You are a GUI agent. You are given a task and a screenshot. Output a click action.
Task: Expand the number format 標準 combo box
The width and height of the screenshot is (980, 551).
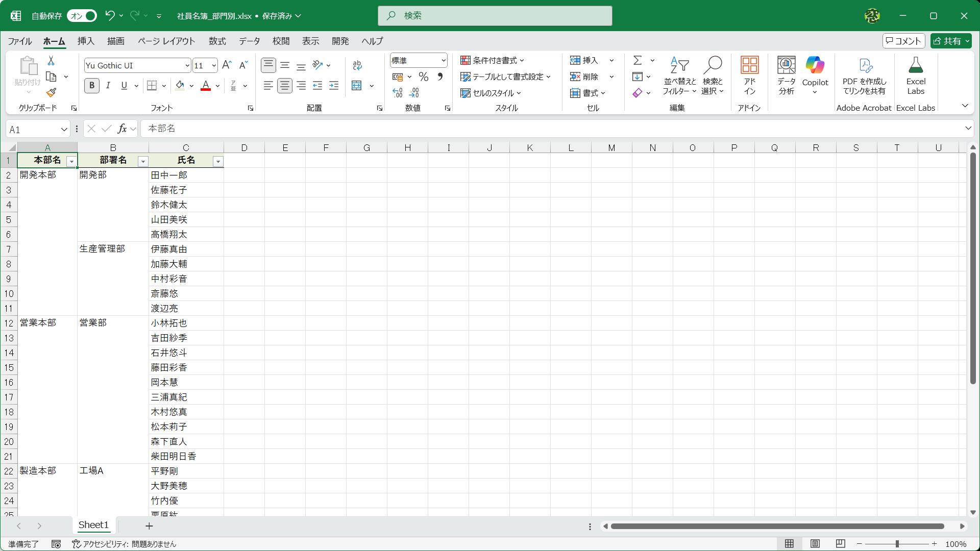click(x=443, y=61)
